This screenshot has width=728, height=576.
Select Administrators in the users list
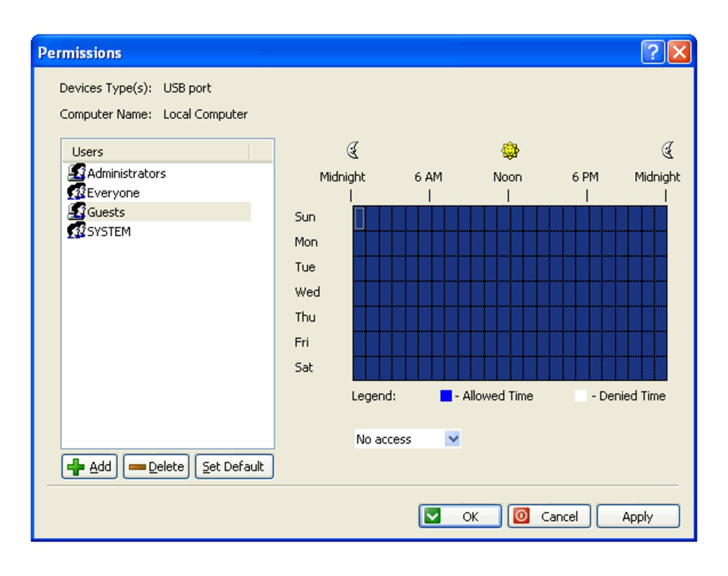click(x=158, y=173)
